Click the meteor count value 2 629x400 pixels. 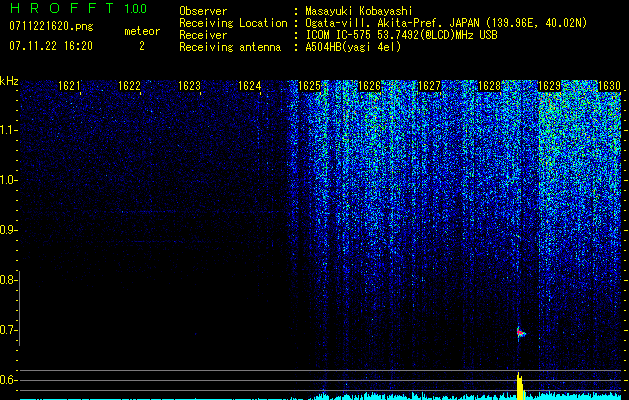(x=142, y=46)
